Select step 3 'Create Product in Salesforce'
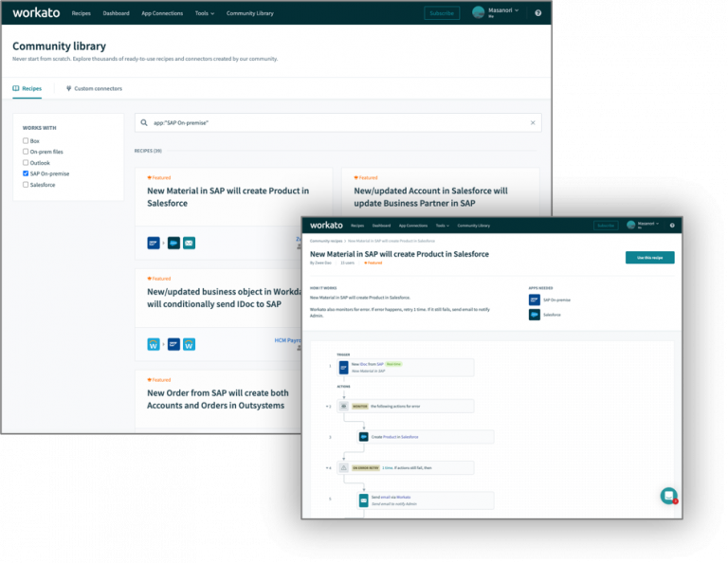728x563 pixels. 426,437
